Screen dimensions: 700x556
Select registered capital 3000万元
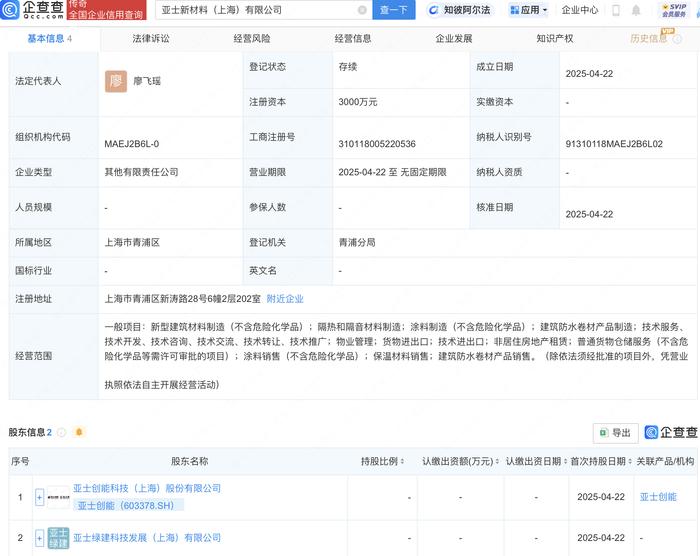pyautogui.click(x=358, y=102)
